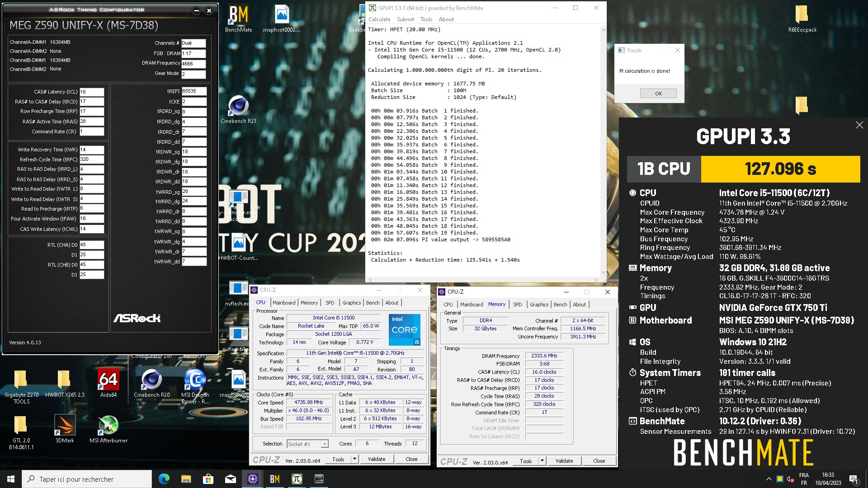Click the GPUPI output vertical scrollbar
Viewport: 868px width, 488px height.
(603, 151)
